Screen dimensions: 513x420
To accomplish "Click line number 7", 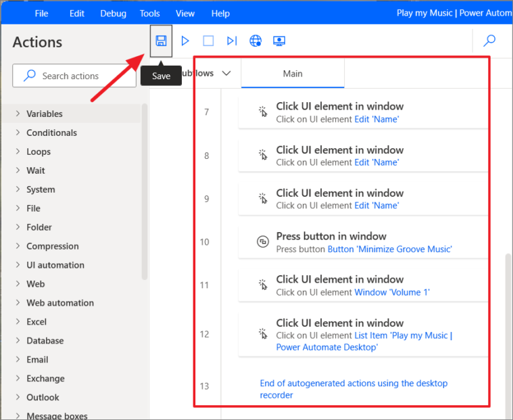I will [206, 112].
